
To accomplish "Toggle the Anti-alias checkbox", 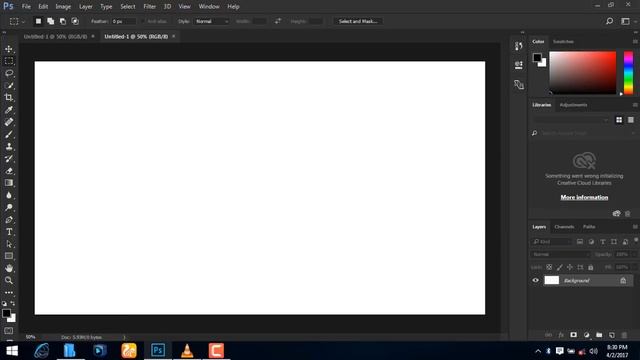I will [142, 21].
